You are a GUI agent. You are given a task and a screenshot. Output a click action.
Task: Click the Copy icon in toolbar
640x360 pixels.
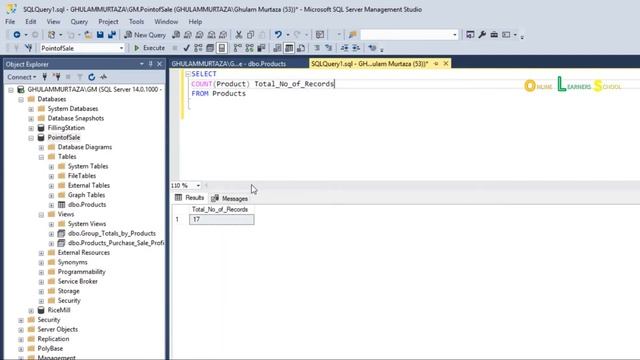tap(251, 35)
